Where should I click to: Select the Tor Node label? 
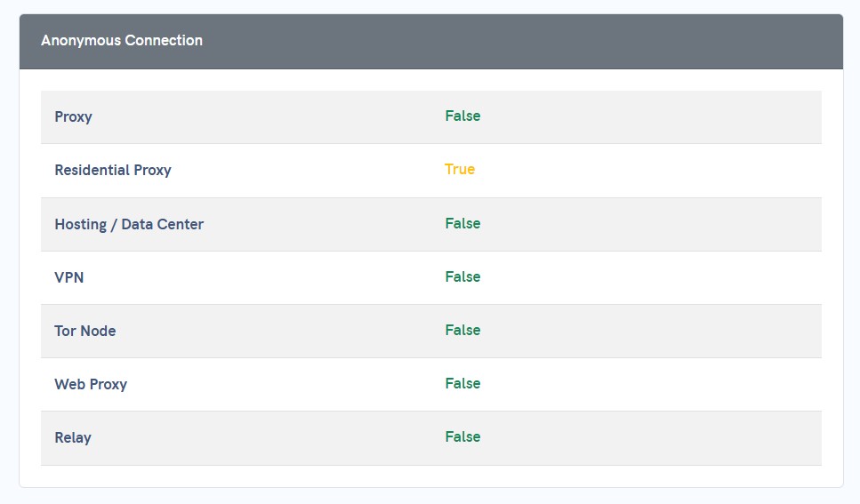[85, 331]
